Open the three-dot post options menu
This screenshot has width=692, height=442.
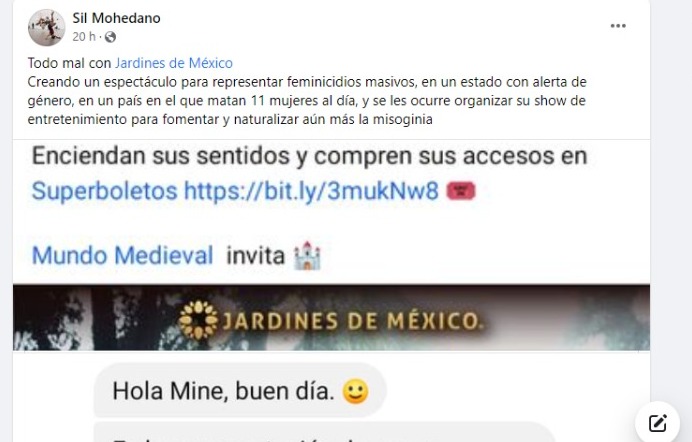coord(618,26)
